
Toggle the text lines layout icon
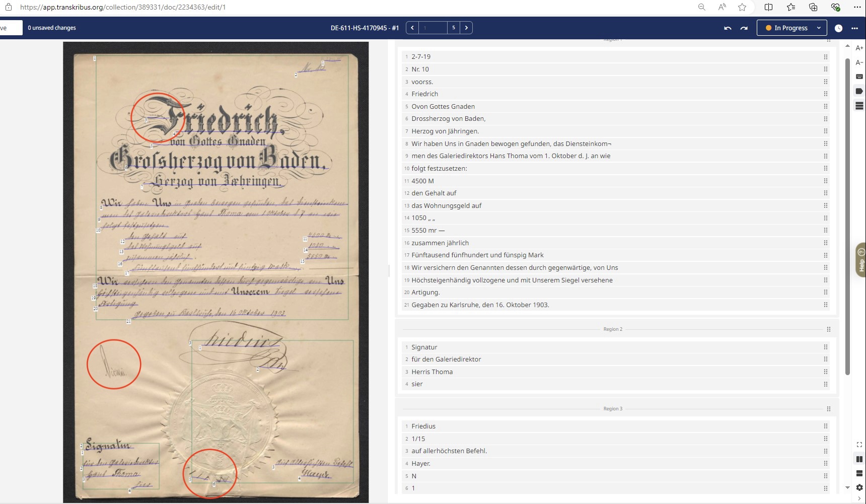point(859,106)
